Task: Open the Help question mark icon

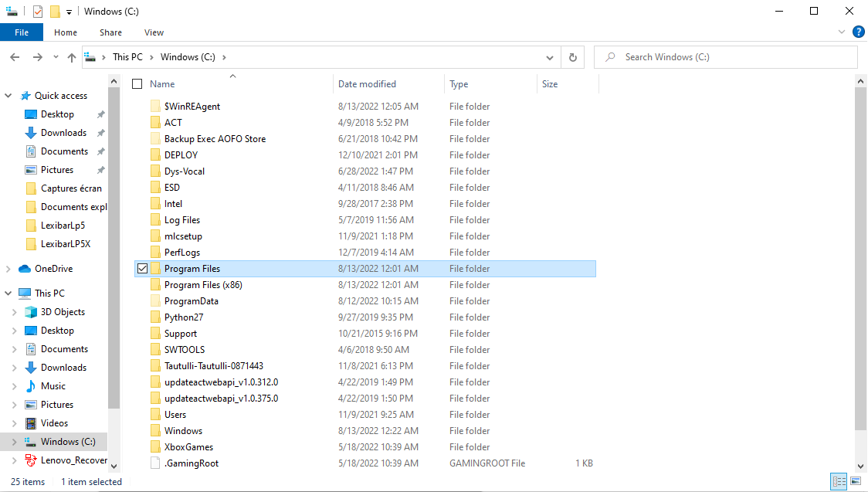Action: 858,32
